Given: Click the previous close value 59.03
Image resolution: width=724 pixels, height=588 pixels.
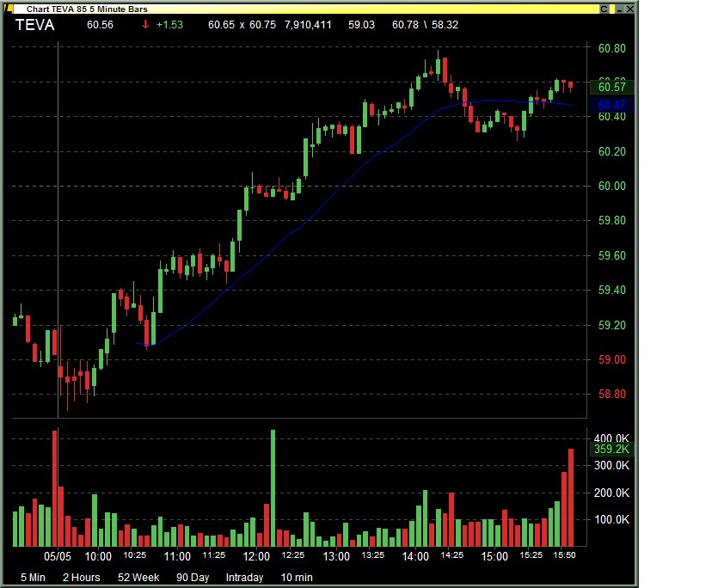Looking at the screenshot, I should [361, 25].
